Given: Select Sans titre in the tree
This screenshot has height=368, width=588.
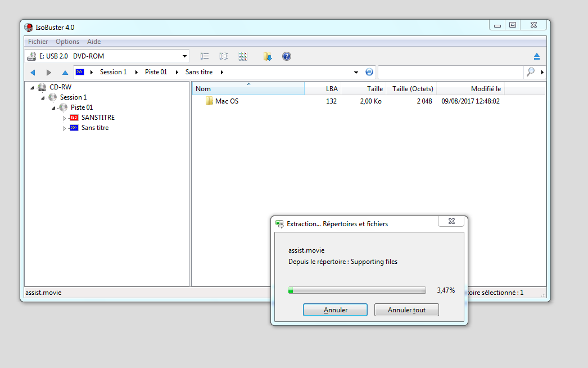Looking at the screenshot, I should point(95,128).
